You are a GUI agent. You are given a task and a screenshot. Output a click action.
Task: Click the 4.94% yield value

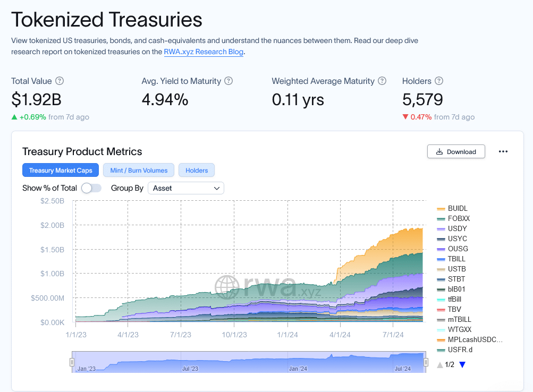[x=165, y=99]
